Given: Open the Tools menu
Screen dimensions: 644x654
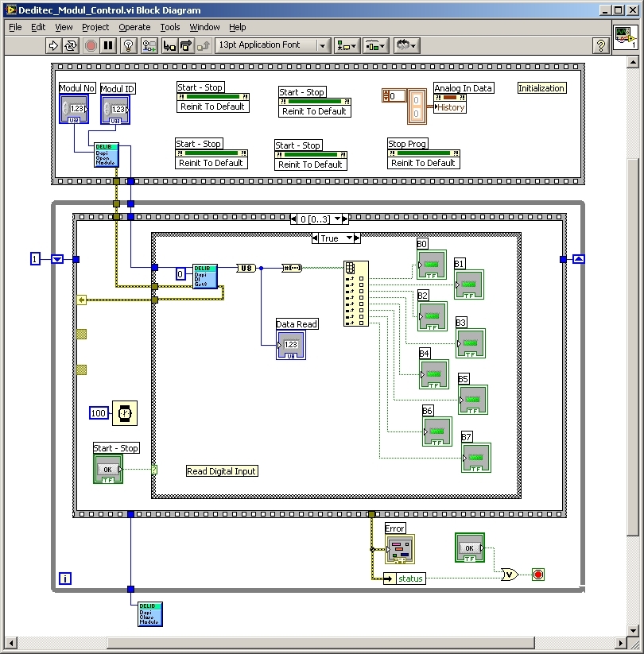Looking at the screenshot, I should pyautogui.click(x=170, y=27).
